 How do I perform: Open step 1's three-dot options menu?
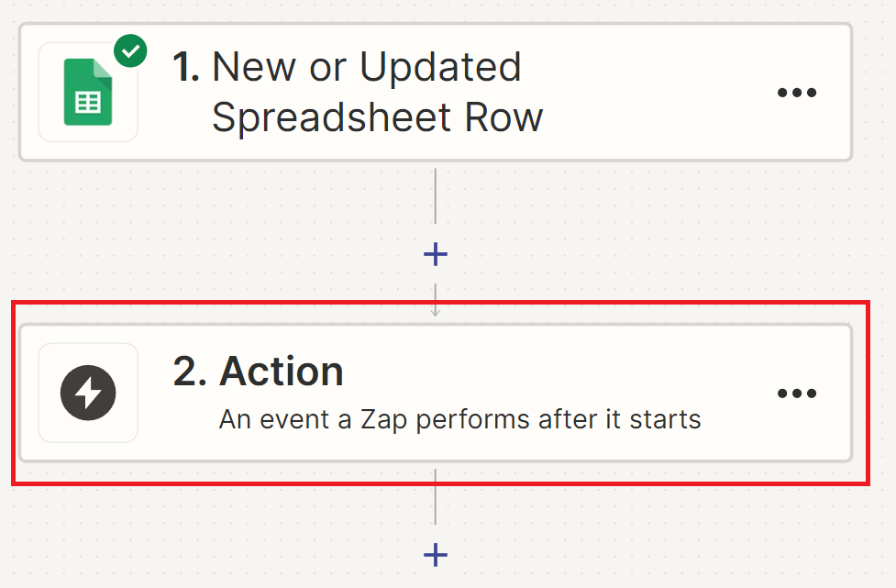click(x=796, y=93)
